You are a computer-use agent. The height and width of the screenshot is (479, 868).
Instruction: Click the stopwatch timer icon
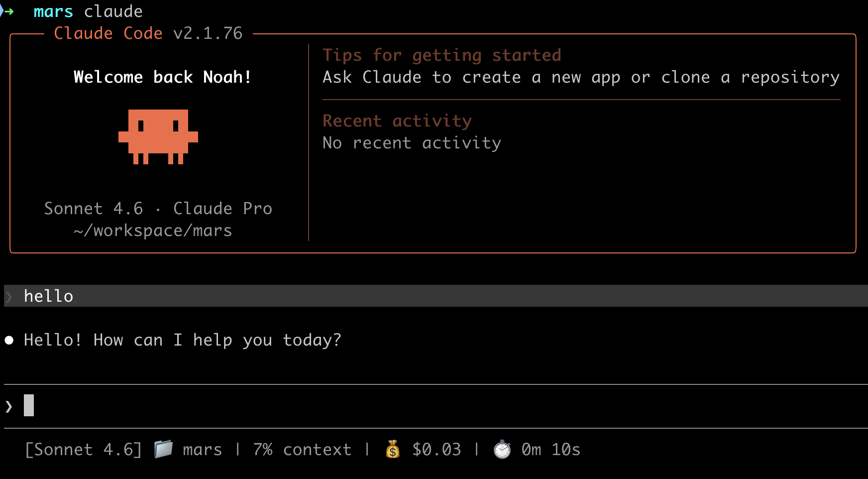click(x=502, y=450)
